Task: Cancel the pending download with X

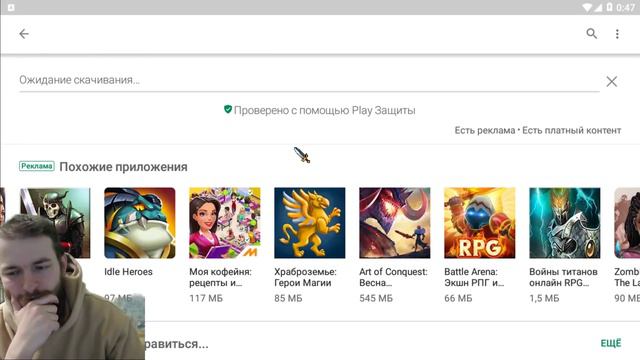Action: [x=611, y=81]
